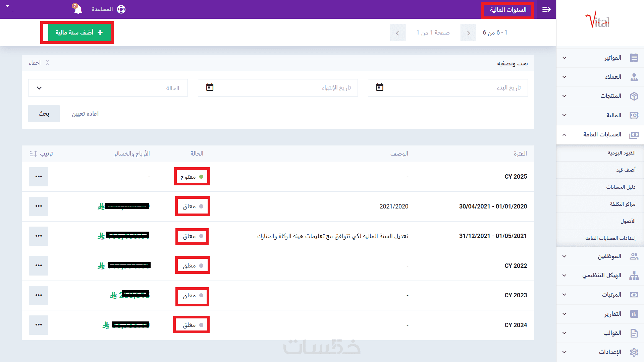Open القيود اليومية submenu item
This screenshot has height=362, width=644.
tap(622, 153)
